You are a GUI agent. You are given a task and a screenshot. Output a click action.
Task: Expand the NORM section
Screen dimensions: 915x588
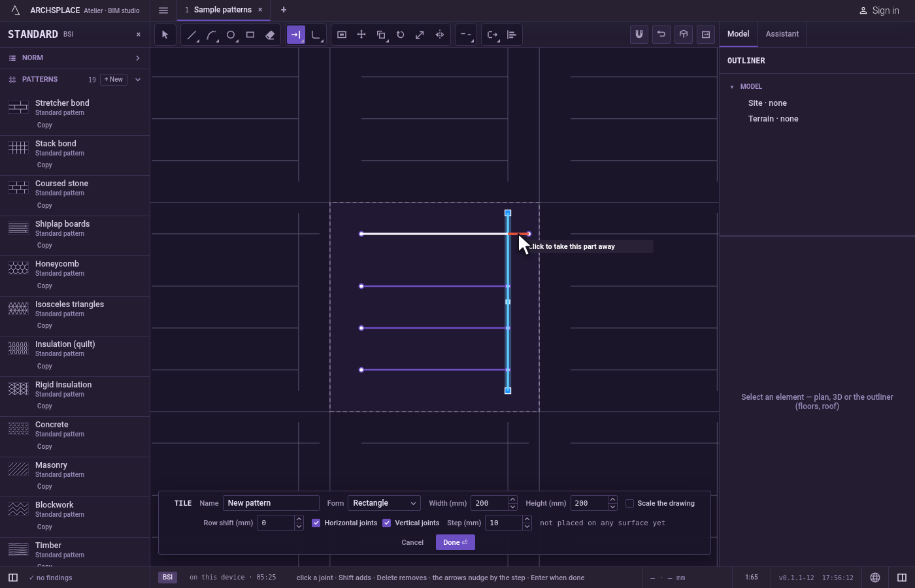pyautogui.click(x=75, y=58)
